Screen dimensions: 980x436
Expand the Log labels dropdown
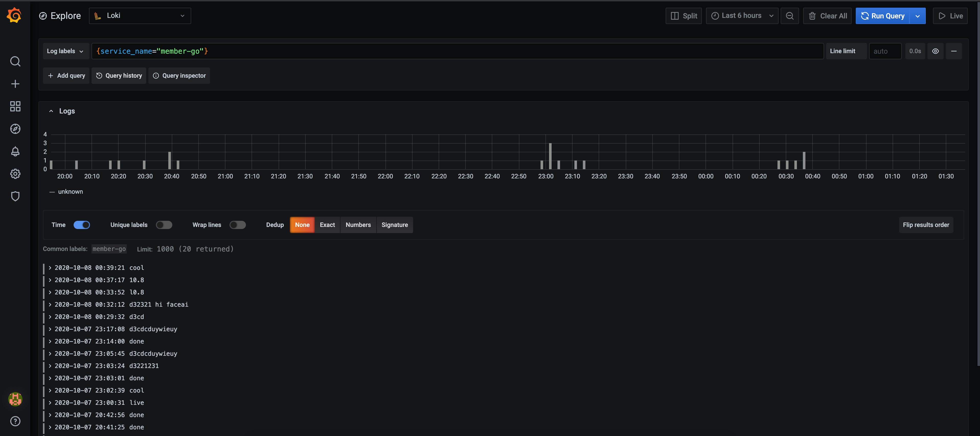65,51
